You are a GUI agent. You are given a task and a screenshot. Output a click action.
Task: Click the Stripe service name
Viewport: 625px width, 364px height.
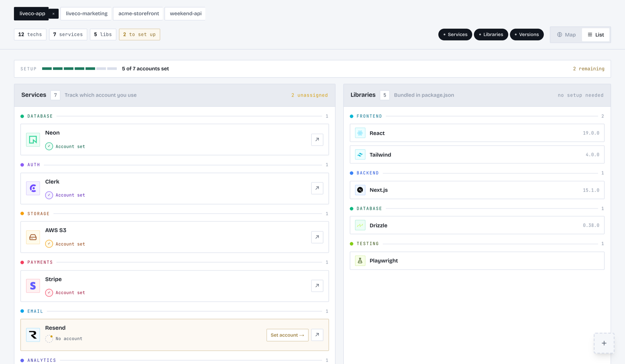(x=53, y=279)
